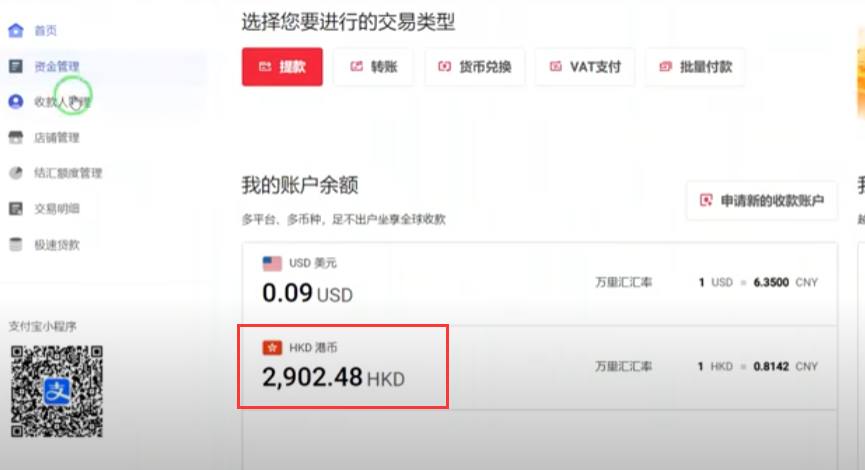The image size is (865, 470).
Task: Open the 店铺管理 menu item text
Action: [x=57, y=137]
